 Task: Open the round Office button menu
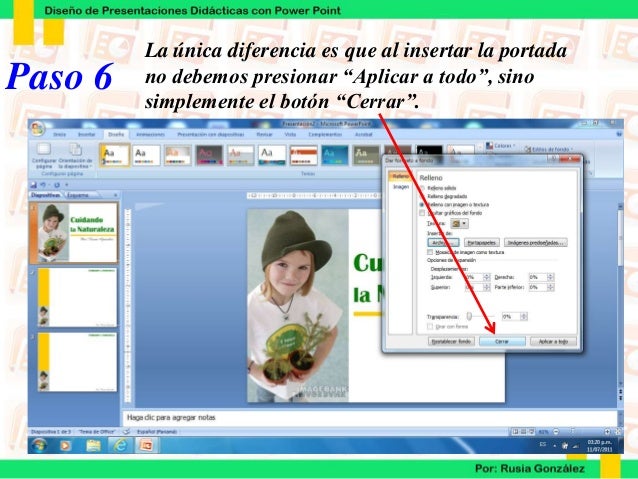tap(37, 129)
